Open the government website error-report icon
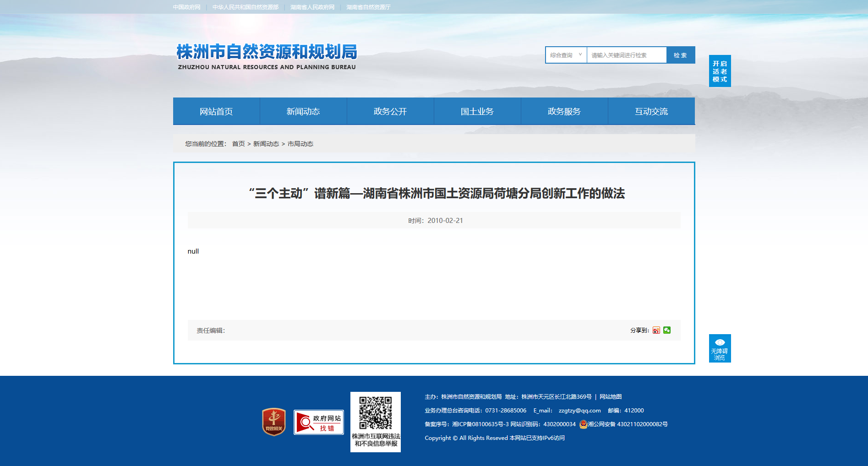 [319, 422]
